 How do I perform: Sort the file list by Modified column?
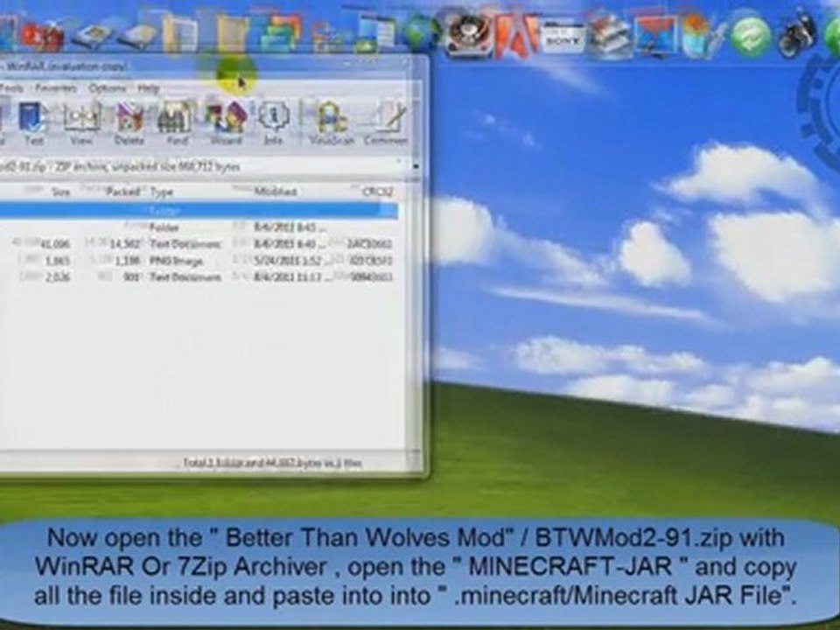tap(275, 192)
